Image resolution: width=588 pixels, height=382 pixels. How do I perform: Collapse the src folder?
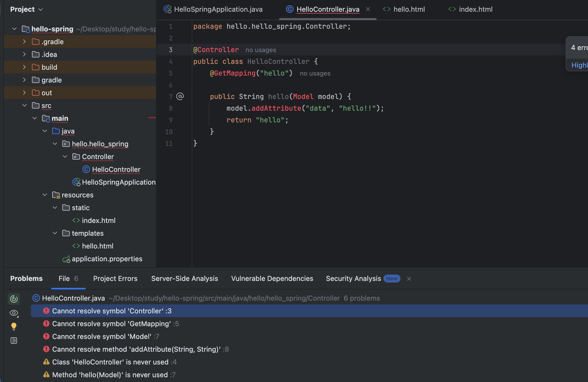click(24, 105)
